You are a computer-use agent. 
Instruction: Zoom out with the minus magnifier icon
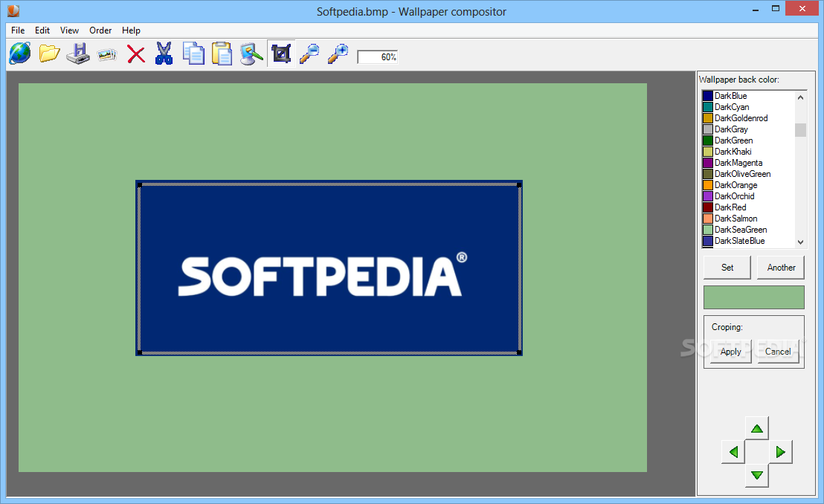(309, 54)
